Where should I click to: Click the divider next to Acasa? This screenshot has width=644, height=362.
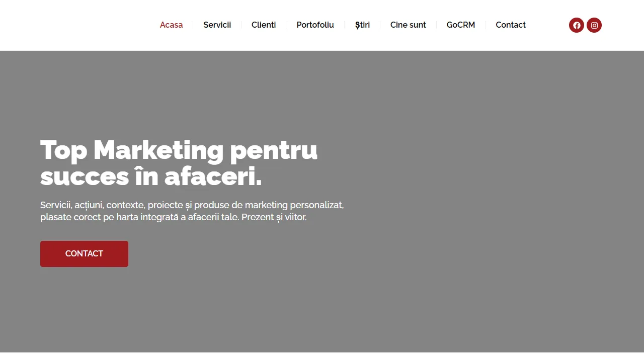[x=193, y=25]
